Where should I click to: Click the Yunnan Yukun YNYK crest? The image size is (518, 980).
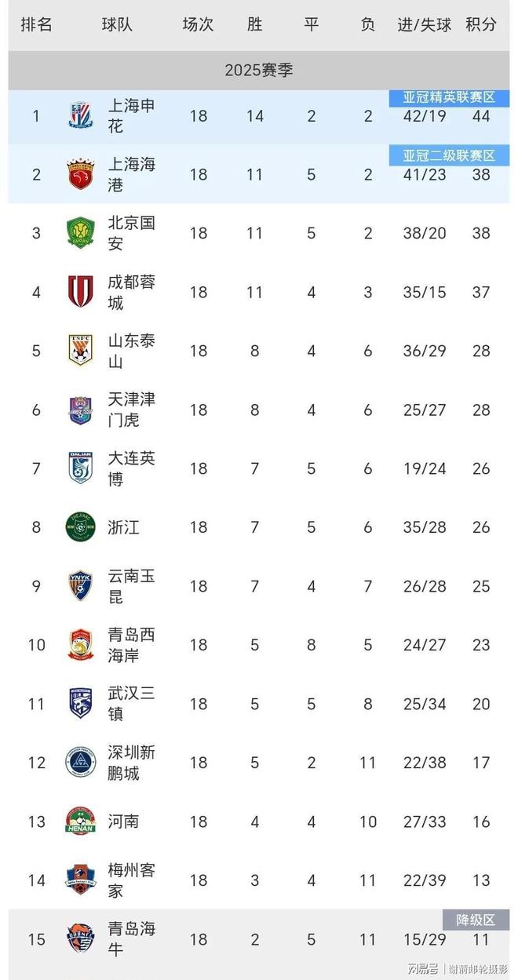coord(80,586)
